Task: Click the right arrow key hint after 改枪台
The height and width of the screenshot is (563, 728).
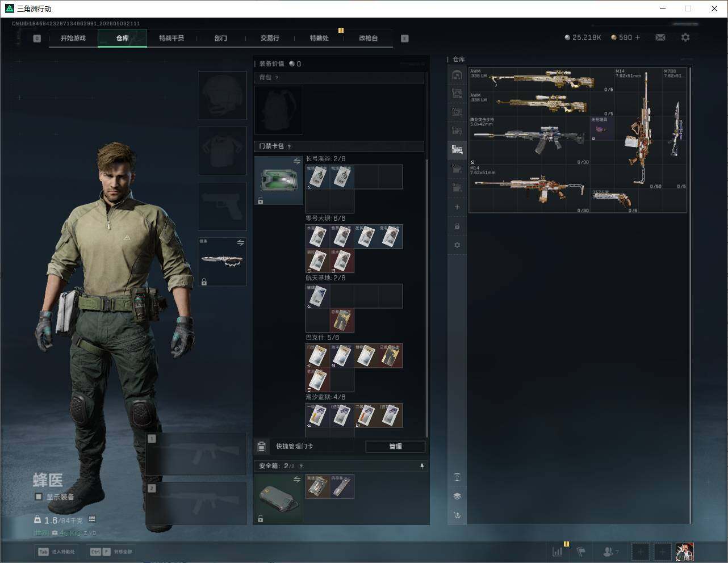Action: coord(405,39)
